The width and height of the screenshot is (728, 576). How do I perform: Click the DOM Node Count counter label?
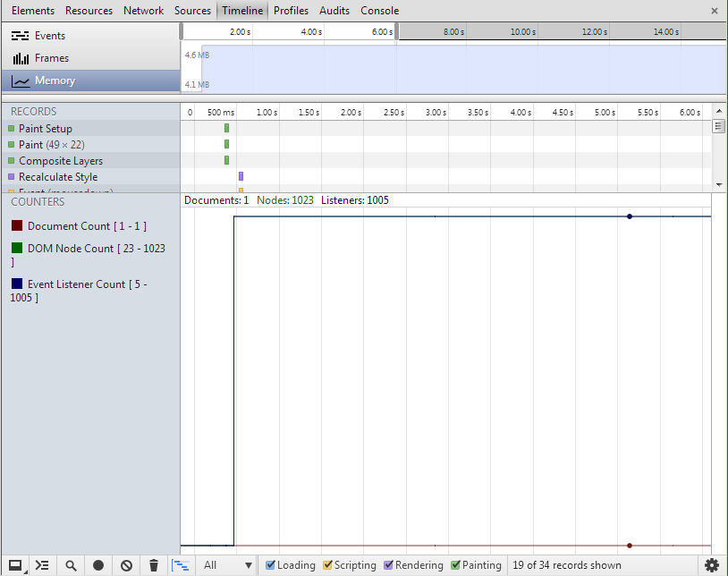[89, 255]
